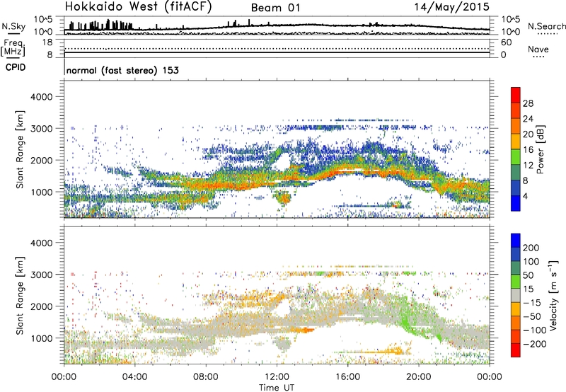566x392 pixels.
Task: Click the "Power [dB]" colorbar title
Action: click(x=540, y=149)
